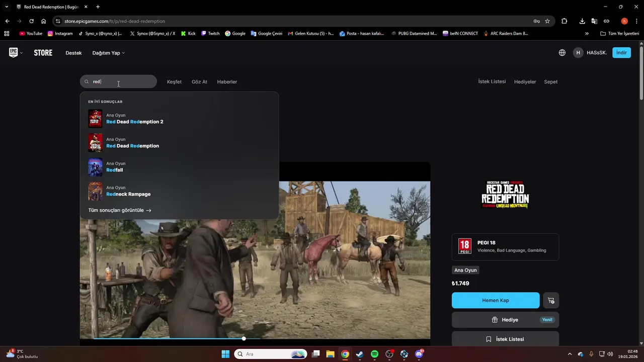Open the Instagram bookmark
This screenshot has width=644, height=362.
pos(60,34)
